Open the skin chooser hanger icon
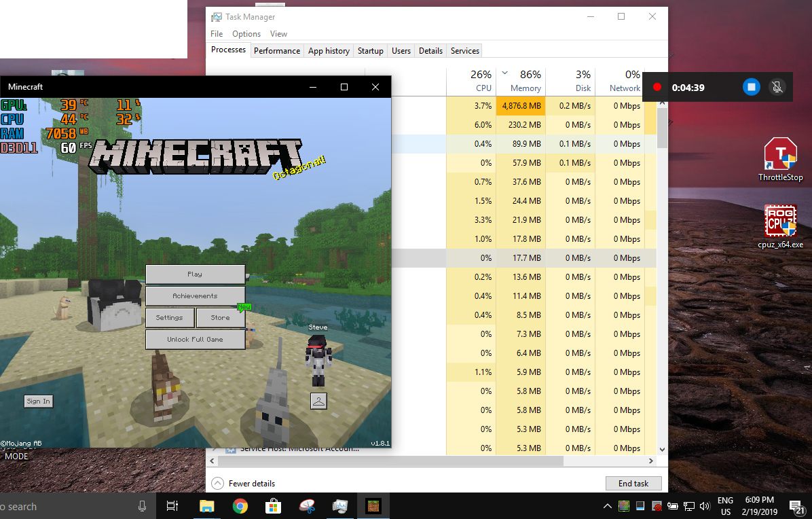Image resolution: width=812 pixels, height=519 pixels. point(318,400)
